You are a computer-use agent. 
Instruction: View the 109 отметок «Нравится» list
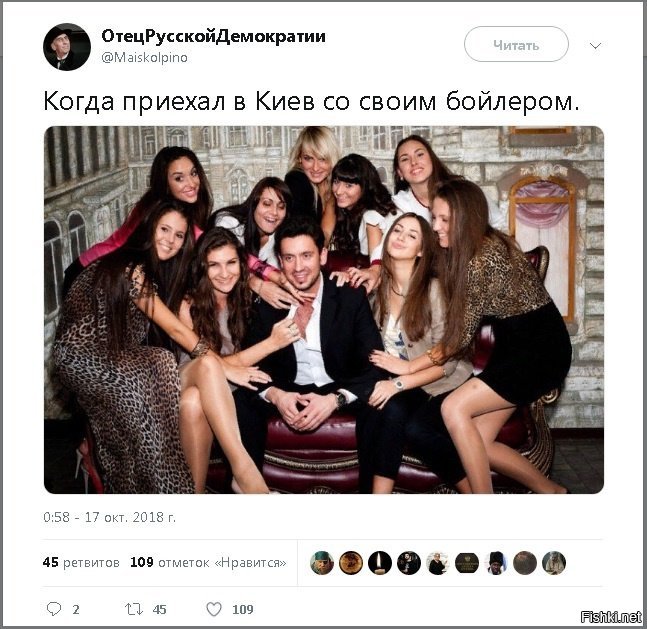point(208,563)
